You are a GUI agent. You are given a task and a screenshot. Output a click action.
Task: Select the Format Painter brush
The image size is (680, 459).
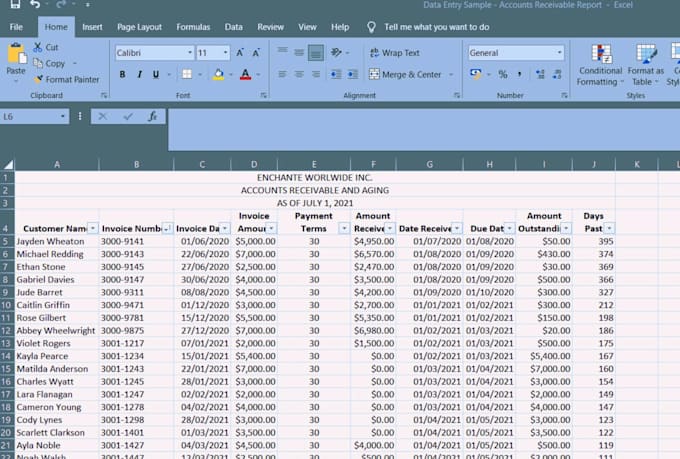pos(39,79)
